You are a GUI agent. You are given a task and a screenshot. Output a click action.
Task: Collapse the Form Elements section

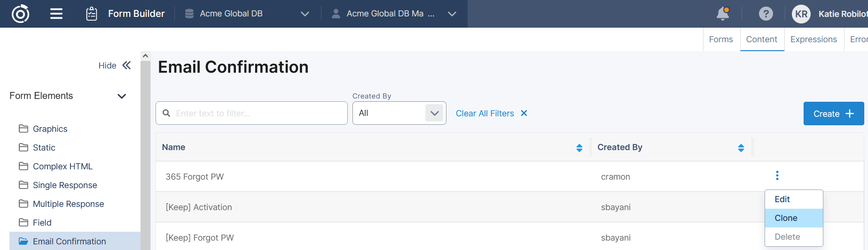(x=121, y=96)
